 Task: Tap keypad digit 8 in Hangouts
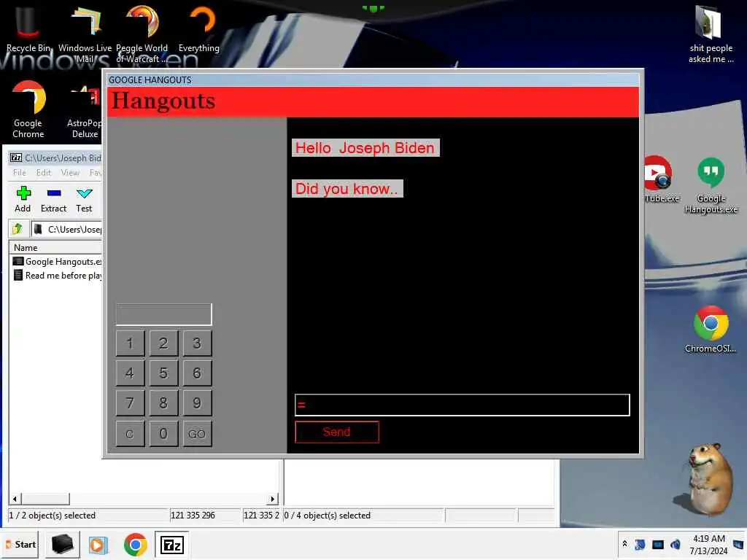pos(163,403)
